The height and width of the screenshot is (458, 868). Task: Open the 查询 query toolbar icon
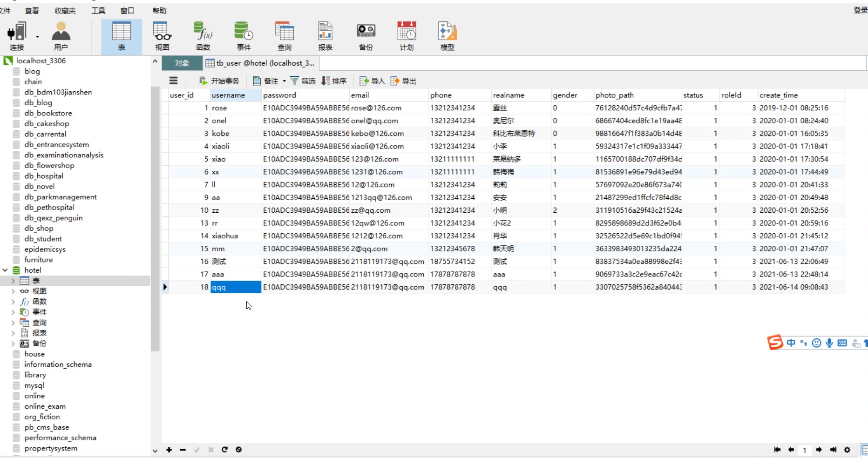(x=285, y=36)
